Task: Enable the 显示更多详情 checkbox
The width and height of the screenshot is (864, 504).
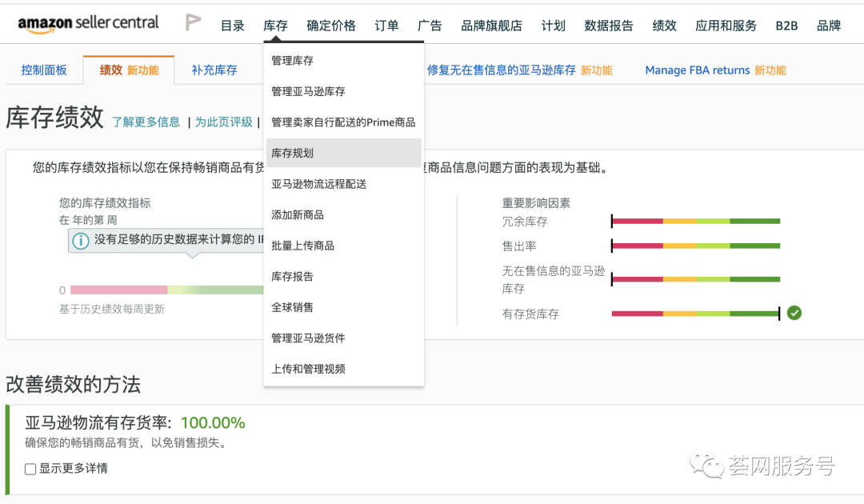Action: (30, 469)
